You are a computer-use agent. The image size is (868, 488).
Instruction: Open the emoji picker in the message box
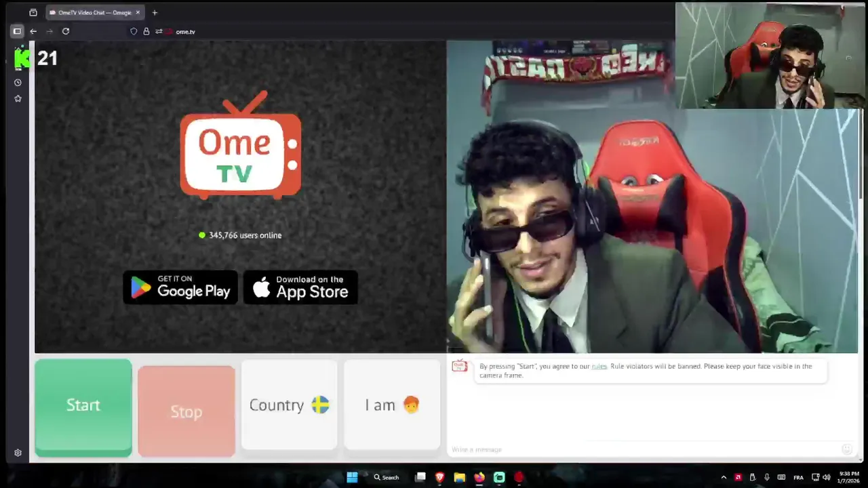click(x=846, y=449)
